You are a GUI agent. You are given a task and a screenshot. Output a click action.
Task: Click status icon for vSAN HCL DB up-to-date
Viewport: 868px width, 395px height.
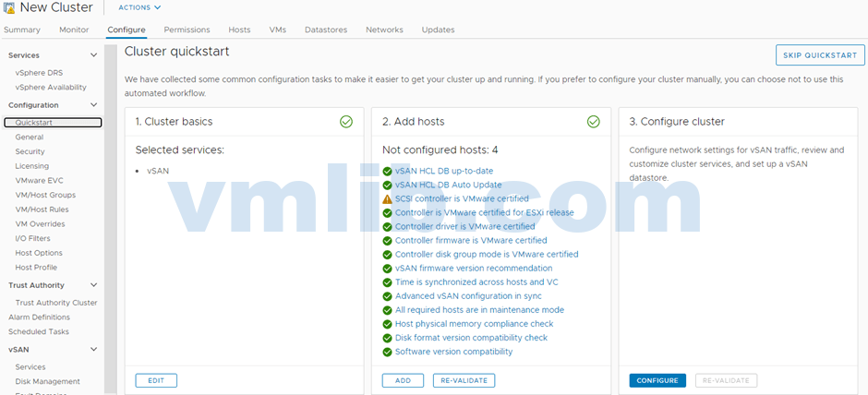pyautogui.click(x=387, y=171)
